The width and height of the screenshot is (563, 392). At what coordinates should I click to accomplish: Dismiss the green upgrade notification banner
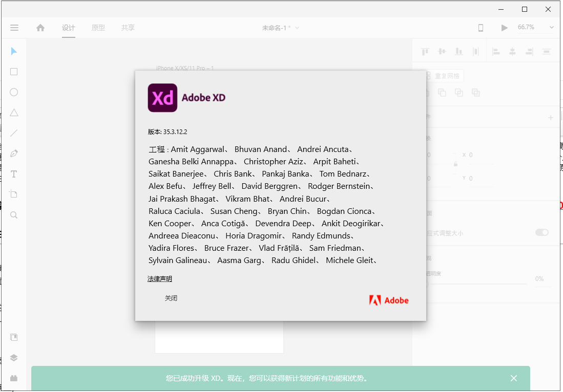pyautogui.click(x=513, y=378)
